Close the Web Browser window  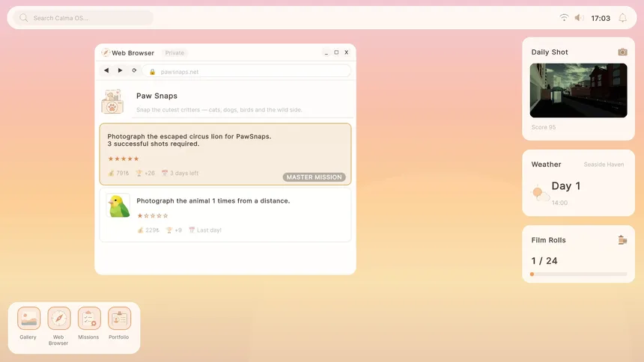346,52
